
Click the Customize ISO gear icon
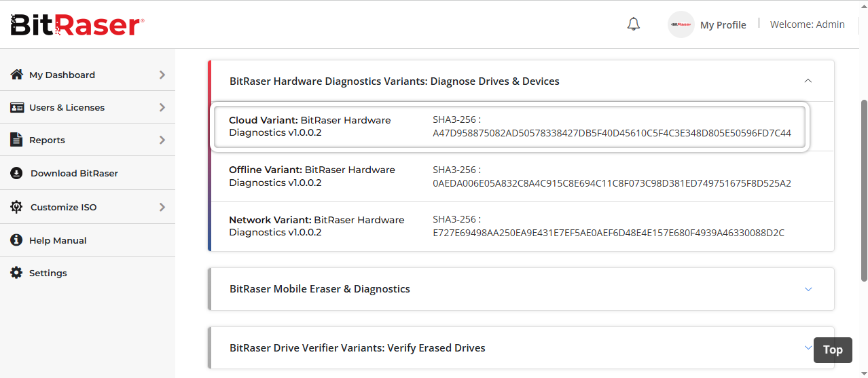click(x=17, y=207)
